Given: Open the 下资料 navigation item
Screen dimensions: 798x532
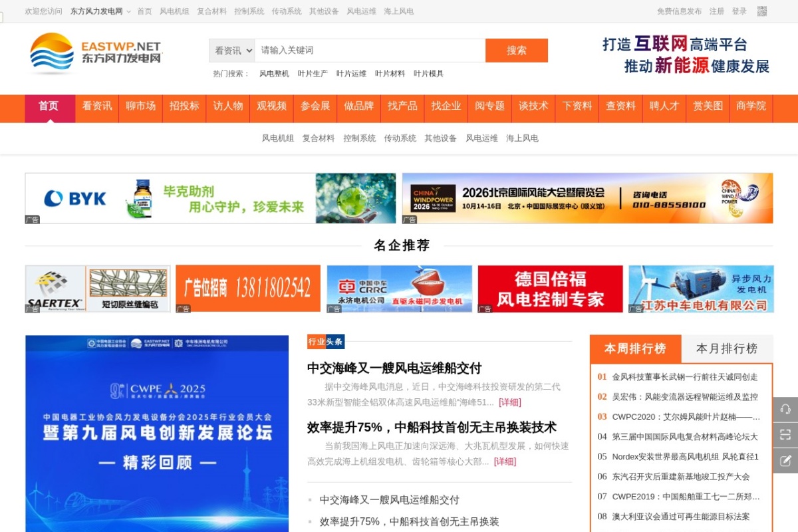Looking at the screenshot, I should coord(577,106).
